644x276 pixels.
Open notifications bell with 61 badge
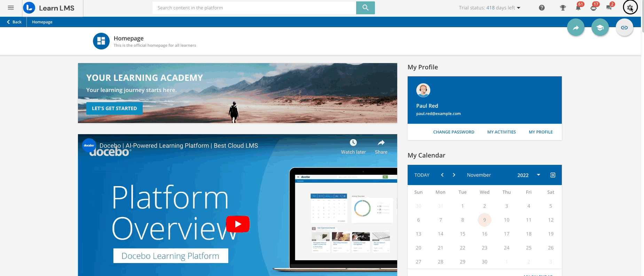pyautogui.click(x=579, y=7)
